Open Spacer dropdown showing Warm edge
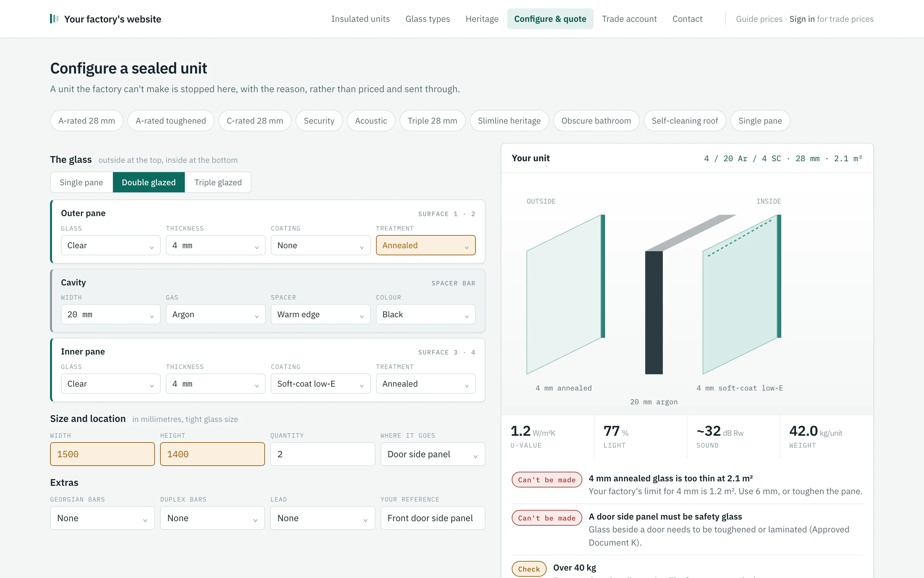The width and height of the screenshot is (924, 578). click(x=320, y=314)
